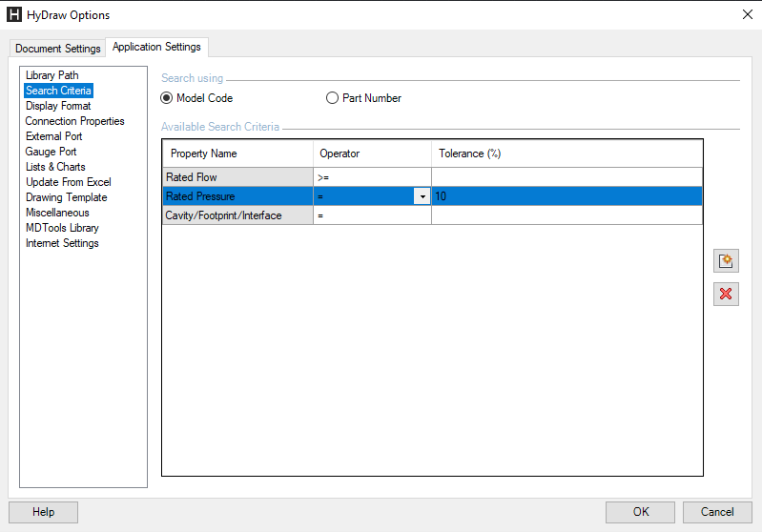
Task: Click the Rated Flow tolerance cell
Action: click(x=566, y=177)
